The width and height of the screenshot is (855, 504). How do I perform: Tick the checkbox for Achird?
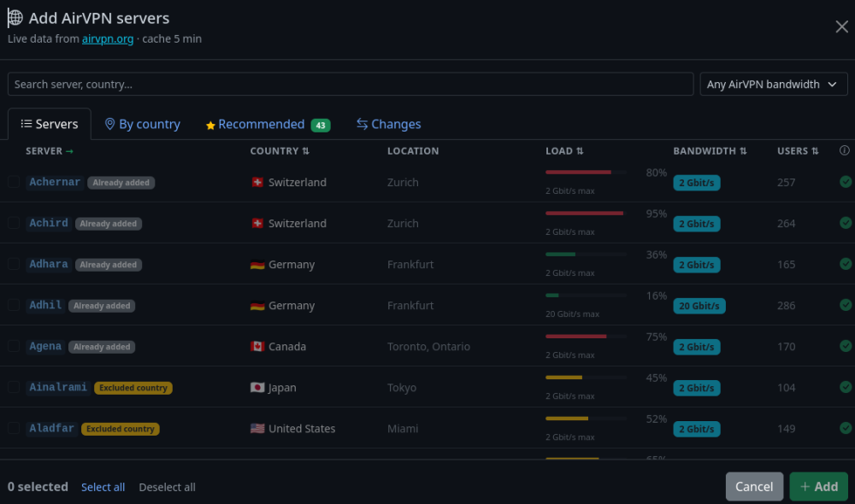(14, 223)
